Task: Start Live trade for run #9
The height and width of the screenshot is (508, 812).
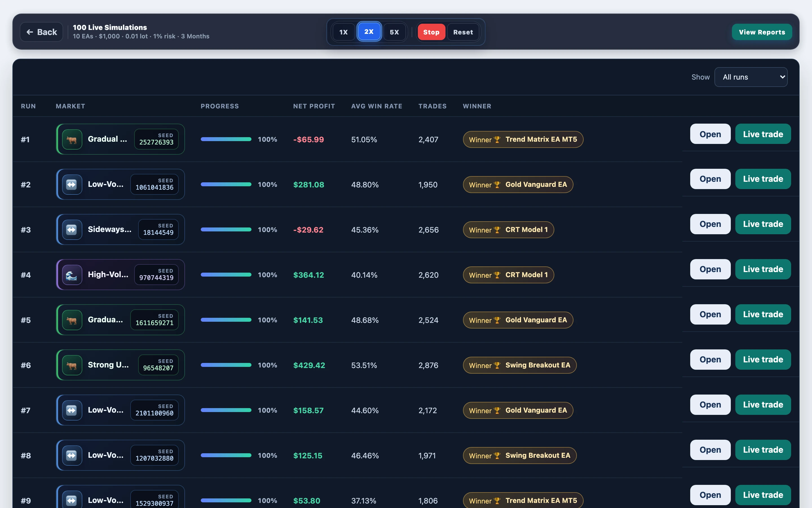Action: tap(763, 495)
